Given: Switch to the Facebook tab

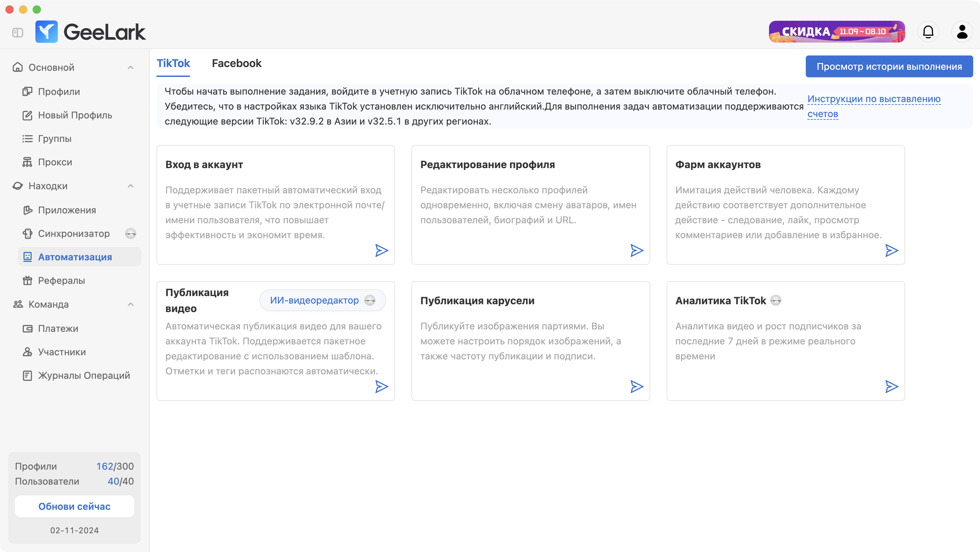Looking at the screenshot, I should point(236,63).
